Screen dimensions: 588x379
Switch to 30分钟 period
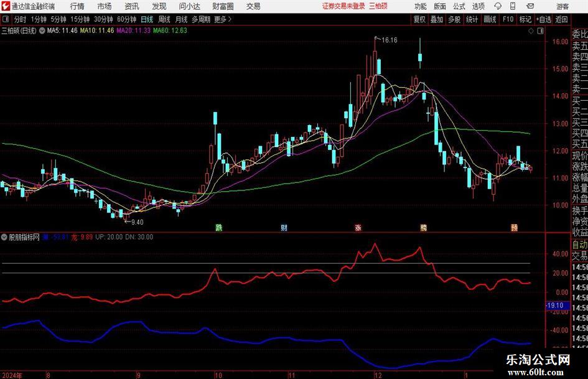click(x=103, y=19)
